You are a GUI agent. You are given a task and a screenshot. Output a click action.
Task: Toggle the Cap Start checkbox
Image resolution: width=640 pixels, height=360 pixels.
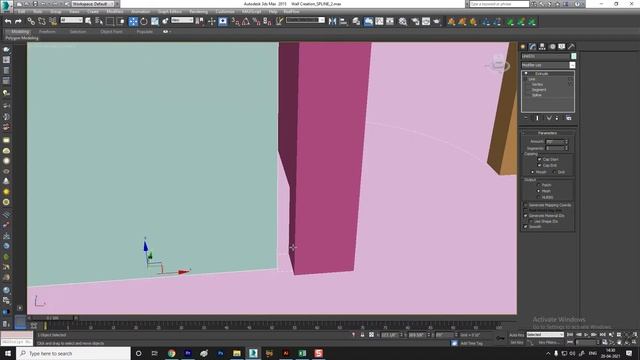(539, 160)
